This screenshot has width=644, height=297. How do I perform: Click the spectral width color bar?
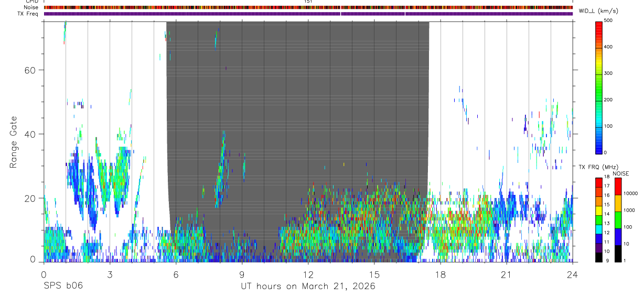[x=599, y=87]
